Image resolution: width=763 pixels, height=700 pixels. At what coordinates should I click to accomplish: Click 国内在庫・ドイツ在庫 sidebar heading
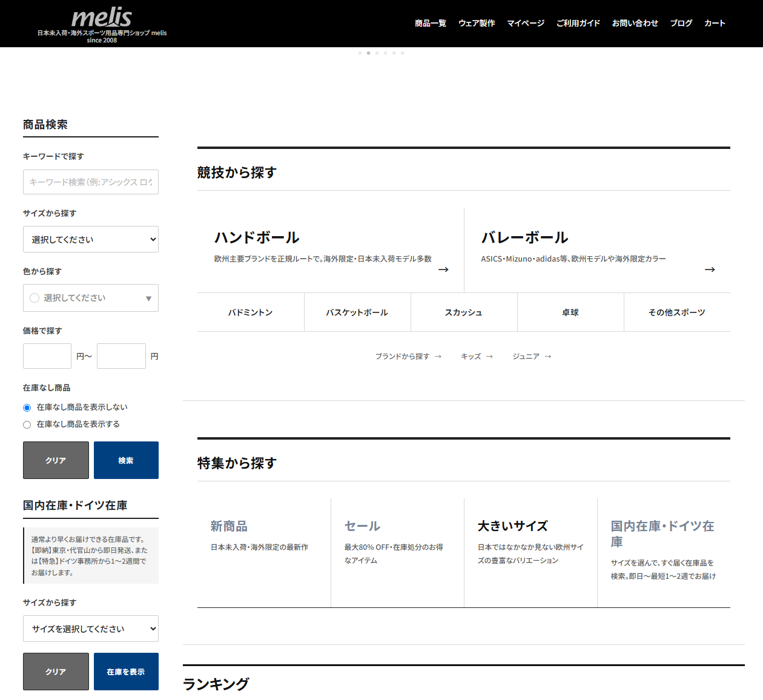(75, 506)
